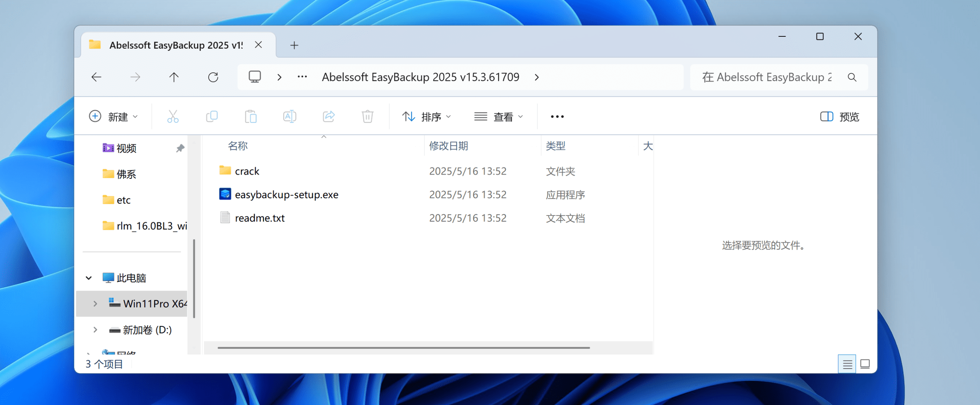Click the Paste clipboard icon
This screenshot has height=405, width=980.
coord(251,116)
